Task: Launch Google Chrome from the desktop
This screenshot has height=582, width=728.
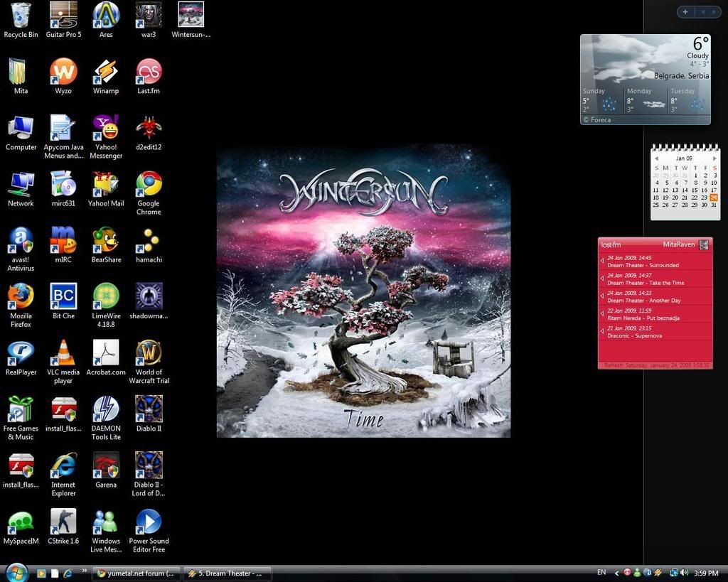Action: (149, 184)
